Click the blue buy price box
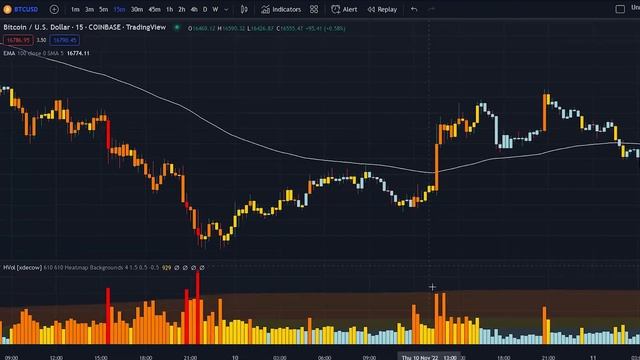Screen dimensions: 640x360 coord(64,40)
